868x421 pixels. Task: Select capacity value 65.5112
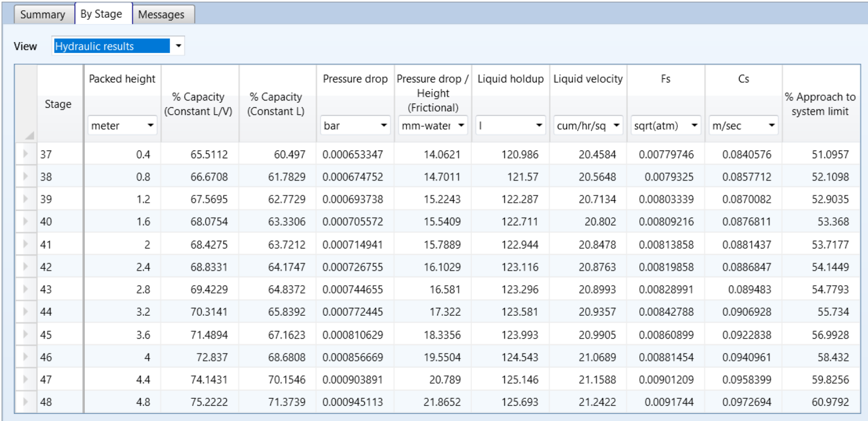[x=200, y=155]
